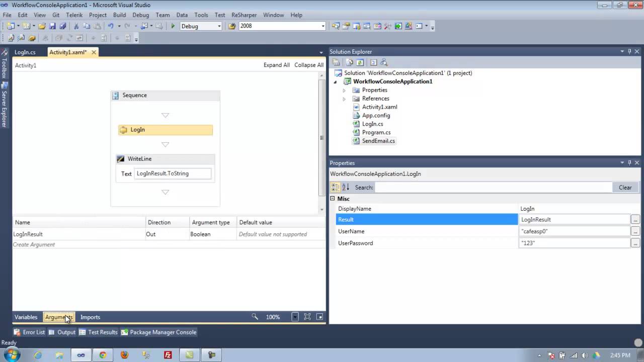Viewport: 644px width, 362px height.
Task: Open the Server Explorer side panel
Action: [4, 105]
